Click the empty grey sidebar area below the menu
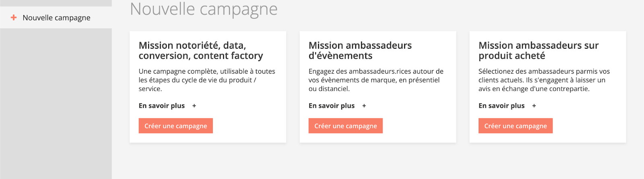644x179 pixels. click(56, 105)
